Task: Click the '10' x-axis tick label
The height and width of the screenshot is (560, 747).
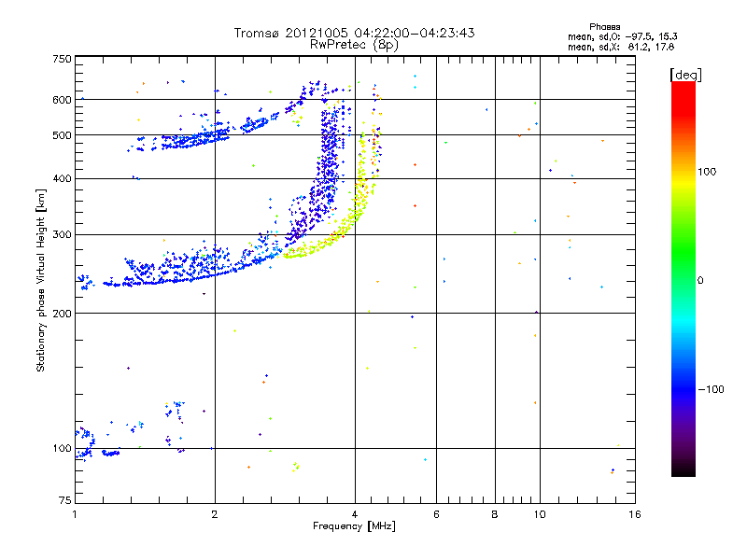Action: coord(540,514)
